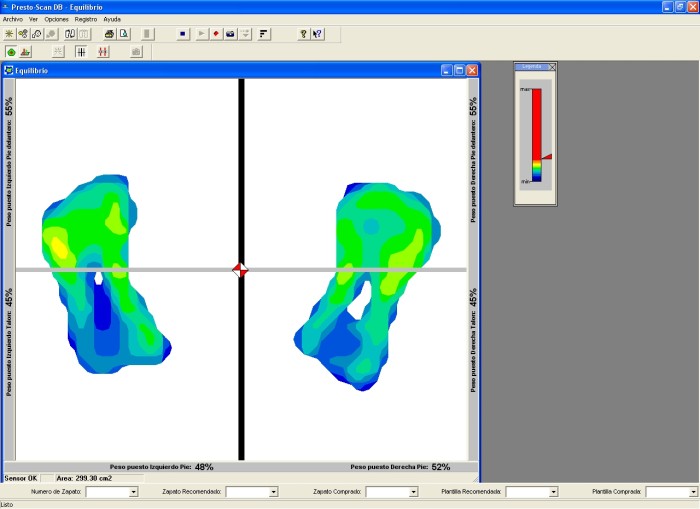Image resolution: width=700 pixels, height=509 pixels.
Task: Click the yellow question mark help icon
Action: [303, 34]
